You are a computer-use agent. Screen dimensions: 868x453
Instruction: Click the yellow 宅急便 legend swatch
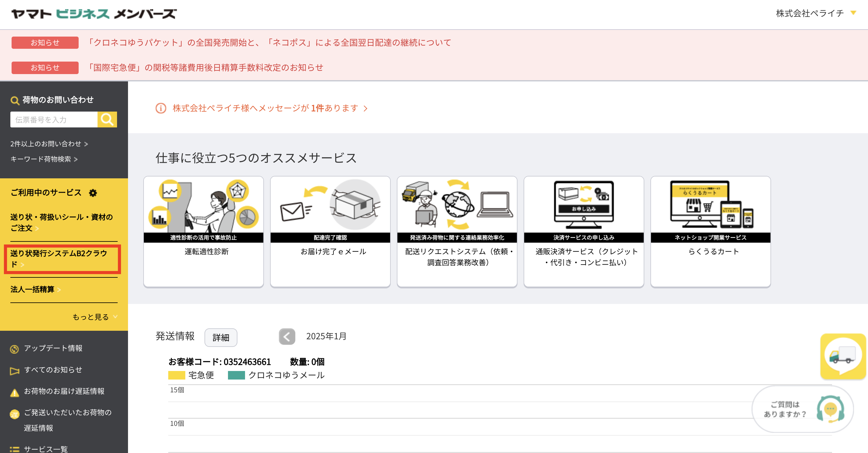coord(176,375)
